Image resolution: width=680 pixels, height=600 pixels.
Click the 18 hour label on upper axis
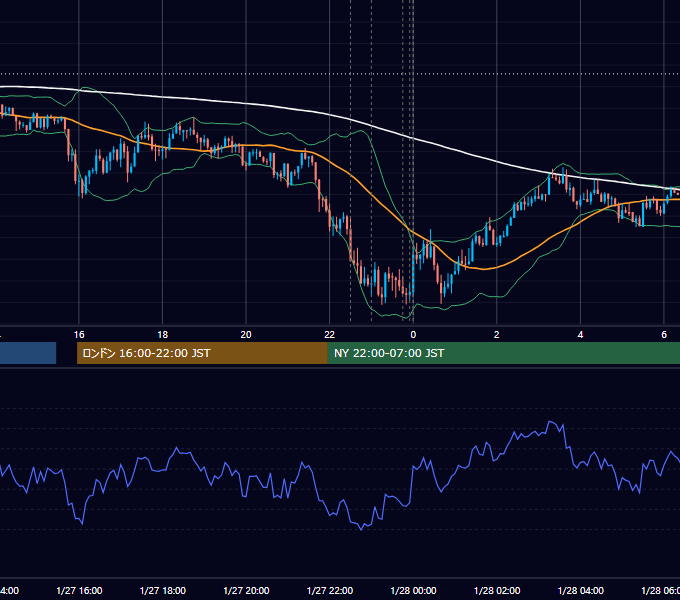pos(163,335)
